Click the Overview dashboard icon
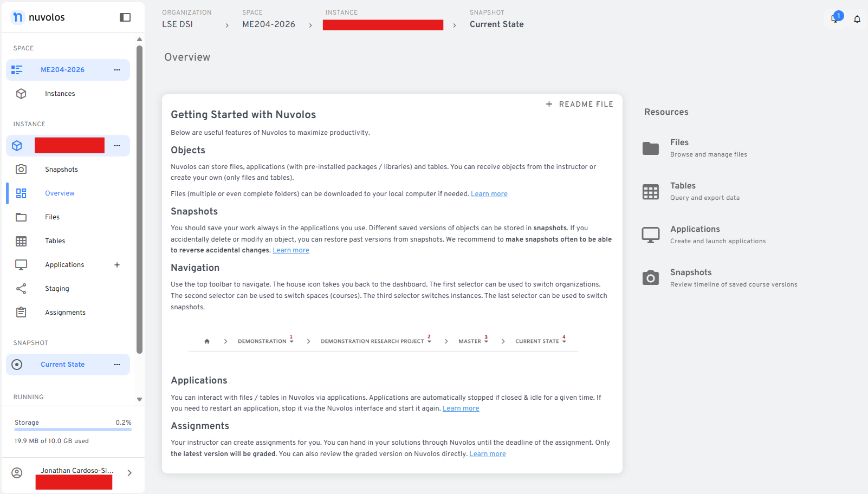The image size is (868, 494). point(21,193)
